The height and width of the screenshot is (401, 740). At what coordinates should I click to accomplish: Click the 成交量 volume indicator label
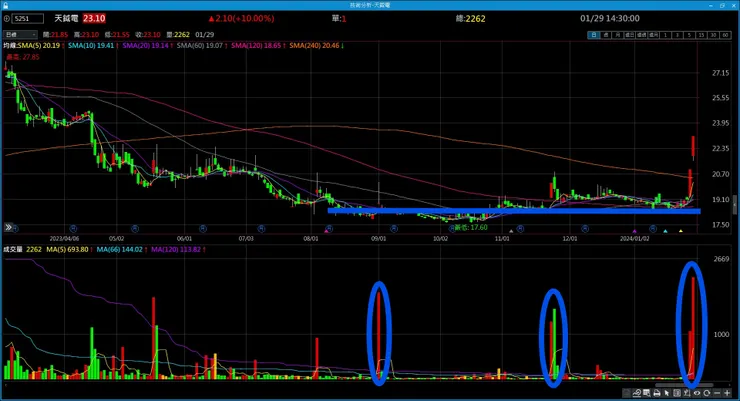(13, 250)
